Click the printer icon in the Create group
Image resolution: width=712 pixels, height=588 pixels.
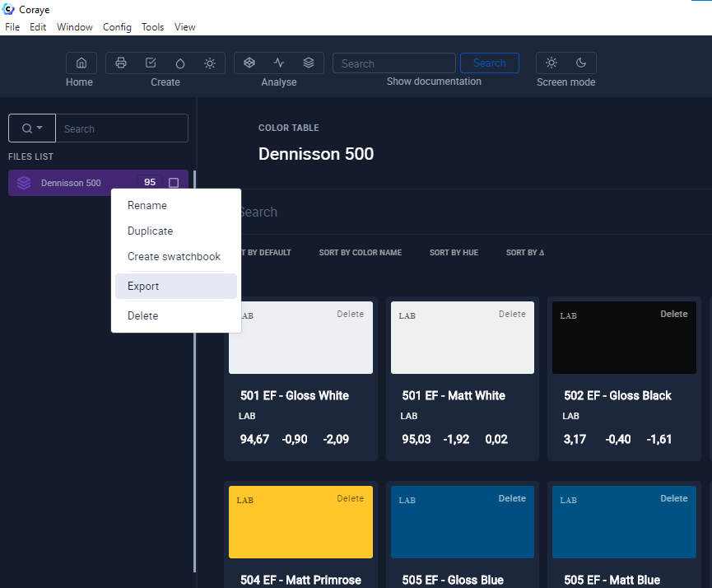[x=121, y=63]
